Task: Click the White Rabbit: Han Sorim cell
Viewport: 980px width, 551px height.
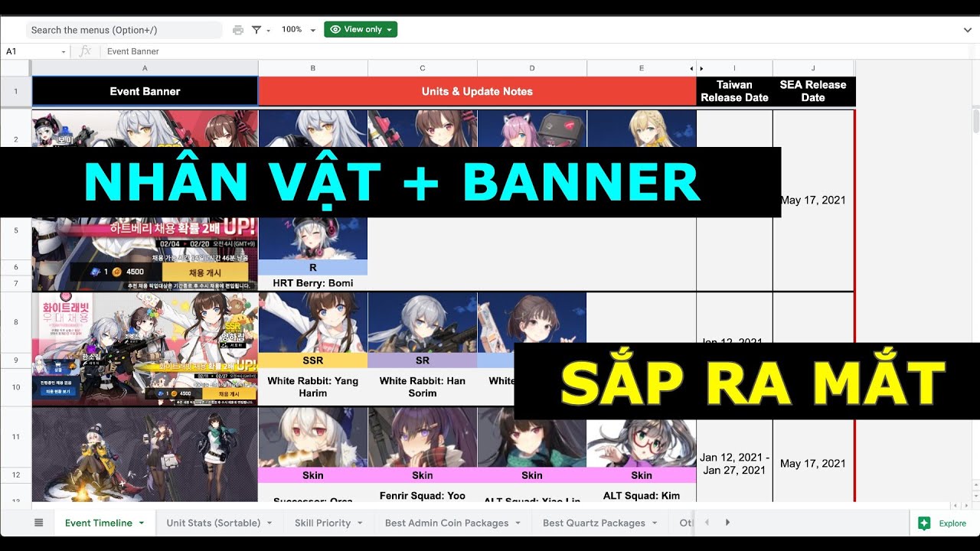Action: tap(423, 387)
